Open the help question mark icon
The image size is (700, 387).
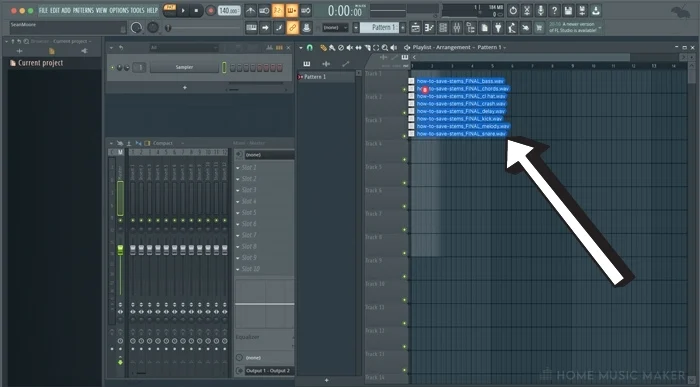554,10
